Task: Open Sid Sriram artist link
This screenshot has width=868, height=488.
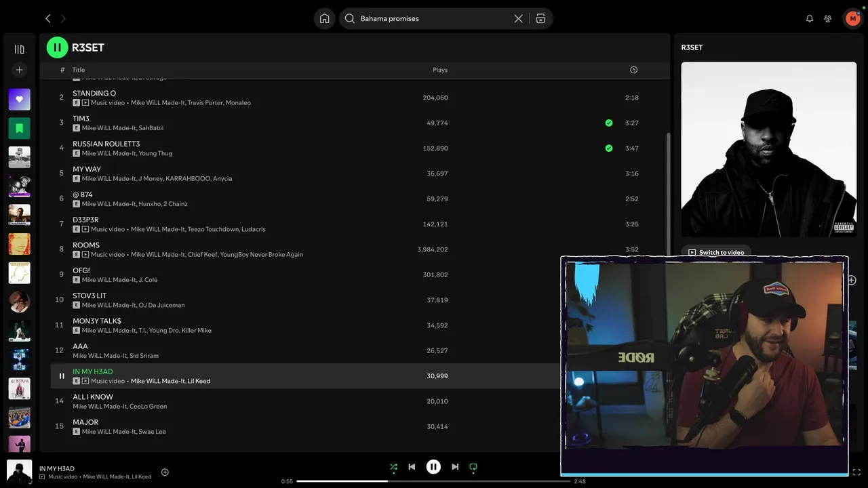Action: [x=144, y=356]
